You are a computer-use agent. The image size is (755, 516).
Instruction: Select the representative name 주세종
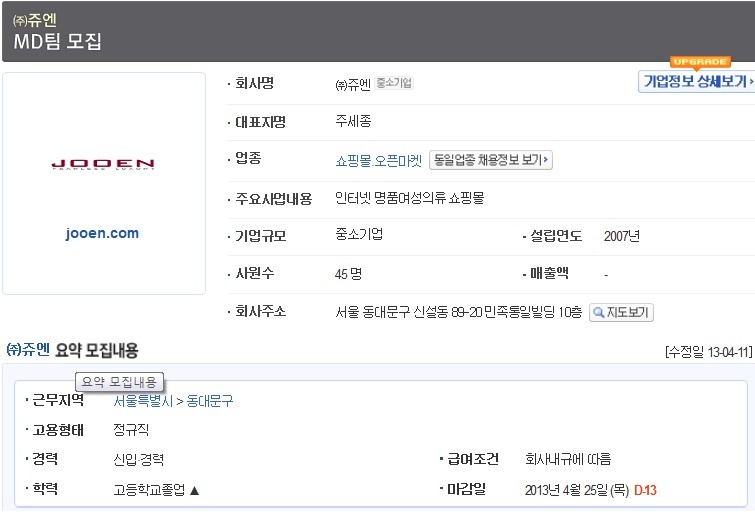point(353,121)
